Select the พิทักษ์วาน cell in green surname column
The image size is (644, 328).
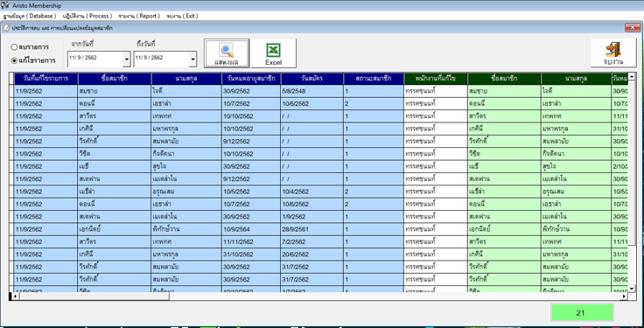tap(576, 229)
